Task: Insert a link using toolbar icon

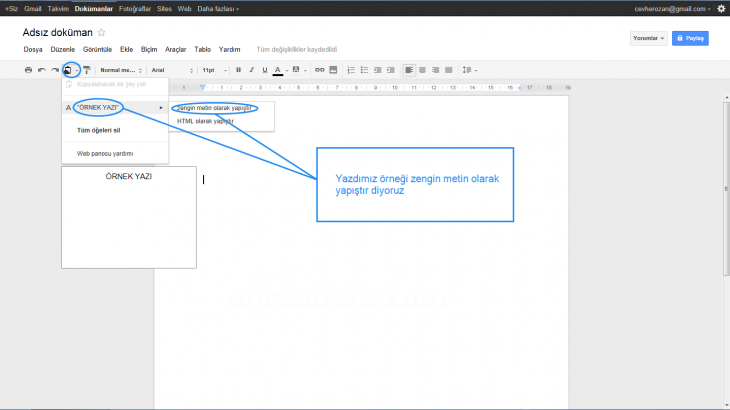Action: point(320,70)
